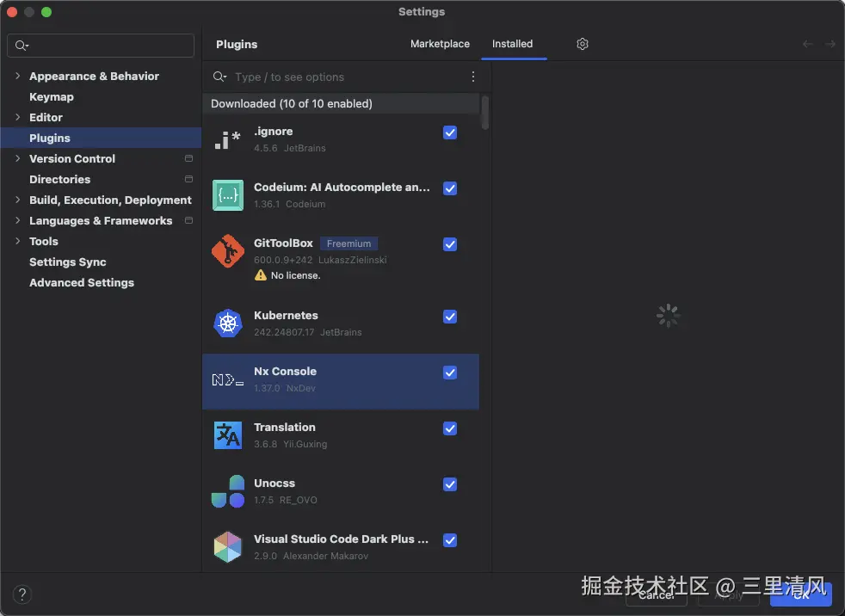Click the Codeium AI Autocomplete plugin title
This screenshot has height=616, width=845.
pos(342,187)
